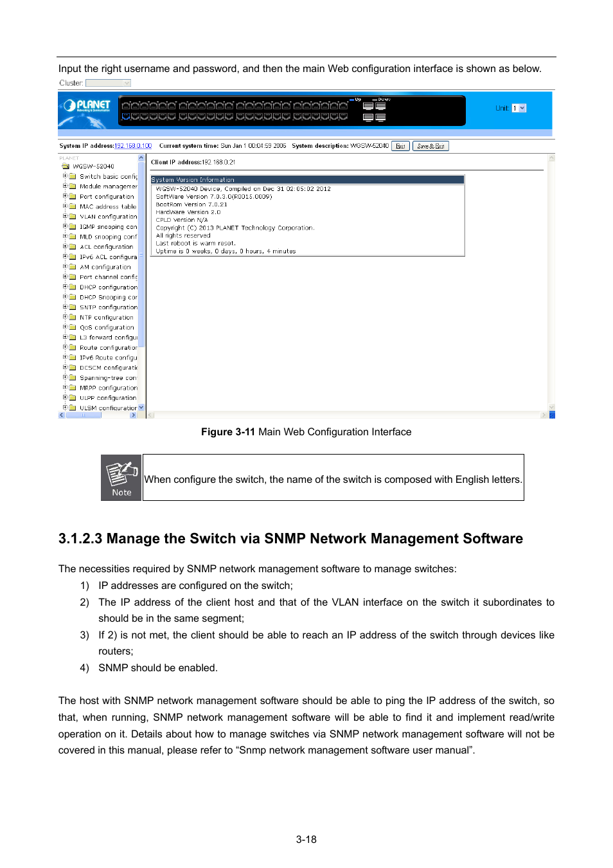Click the Route configuration folder icon
Screen dimensions: 613x868
tap(73, 347)
